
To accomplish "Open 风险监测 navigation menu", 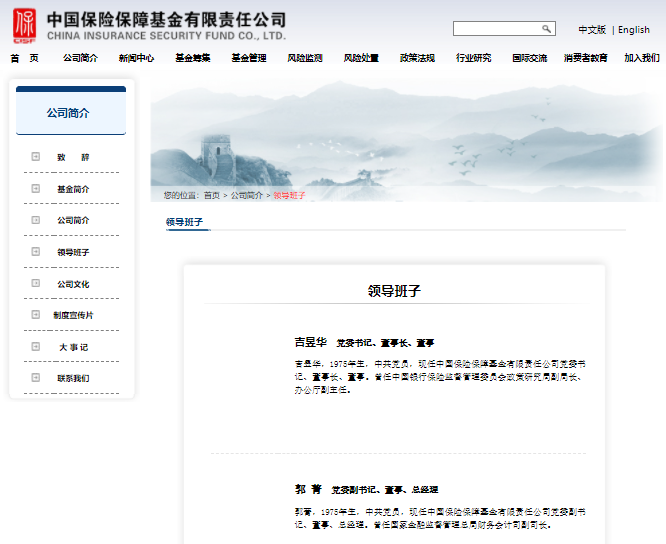I will click(305, 58).
